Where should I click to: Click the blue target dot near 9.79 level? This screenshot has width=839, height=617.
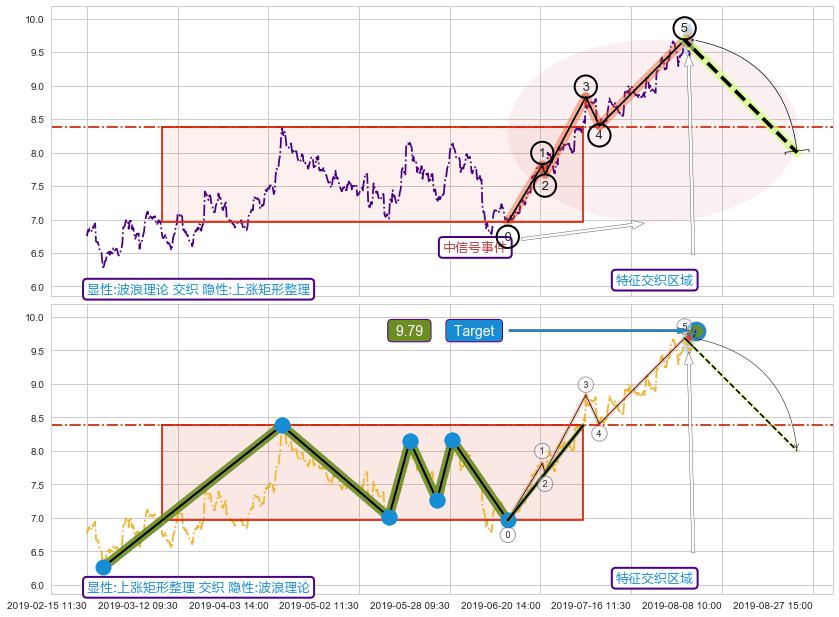tap(697, 331)
